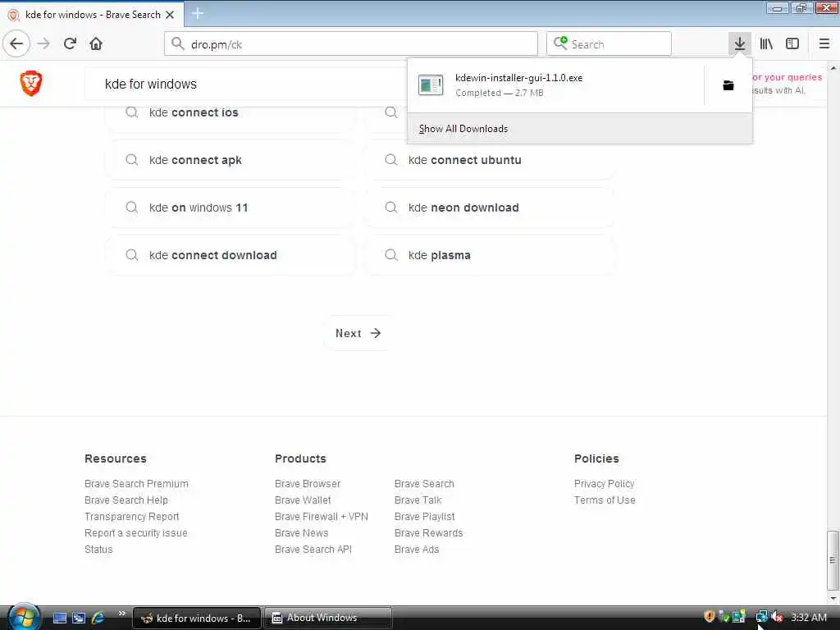Launch Internet Explorer from quick launch
The width and height of the screenshot is (840, 630).
tap(98, 618)
